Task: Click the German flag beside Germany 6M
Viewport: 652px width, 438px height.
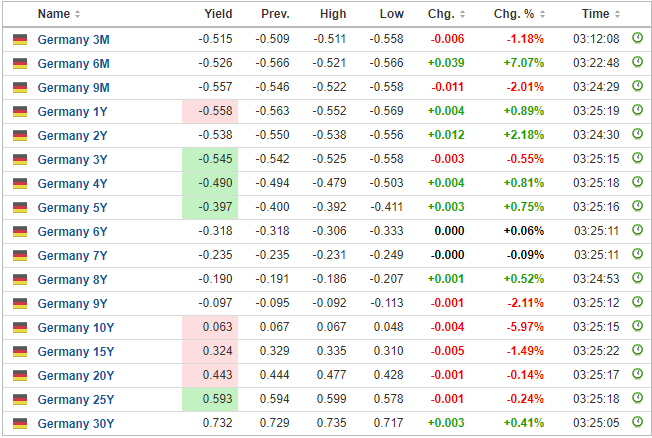Action: tap(20, 64)
